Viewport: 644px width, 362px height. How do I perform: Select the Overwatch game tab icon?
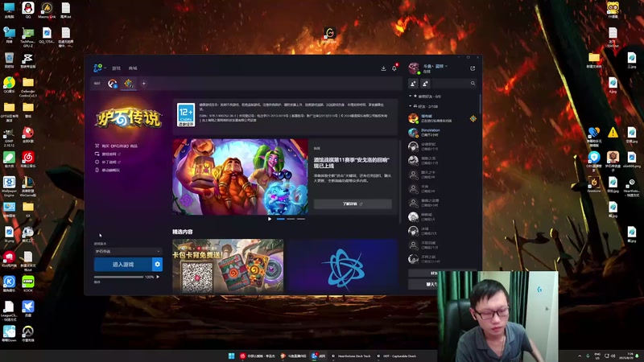pyautogui.click(x=113, y=84)
